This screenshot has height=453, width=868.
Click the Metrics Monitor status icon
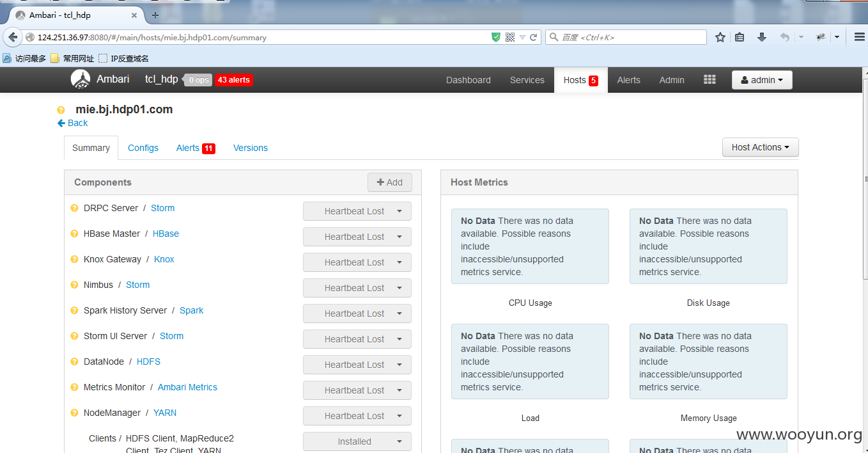pyautogui.click(x=74, y=387)
